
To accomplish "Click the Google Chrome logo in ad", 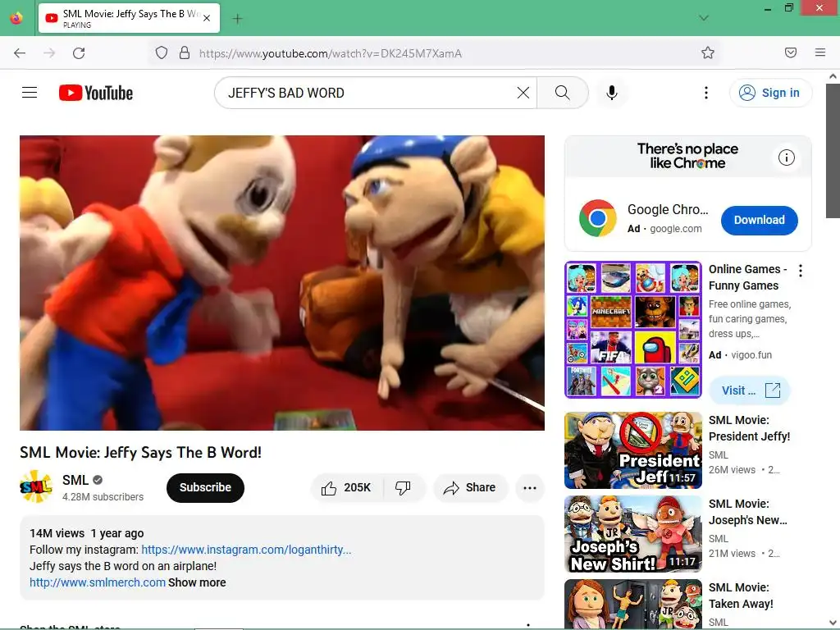I will (x=598, y=218).
